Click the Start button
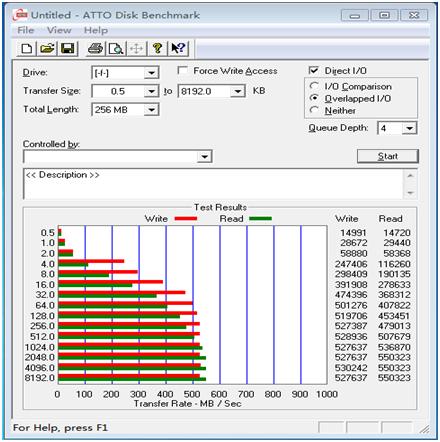The height and width of the screenshot is (442, 440). point(388,156)
